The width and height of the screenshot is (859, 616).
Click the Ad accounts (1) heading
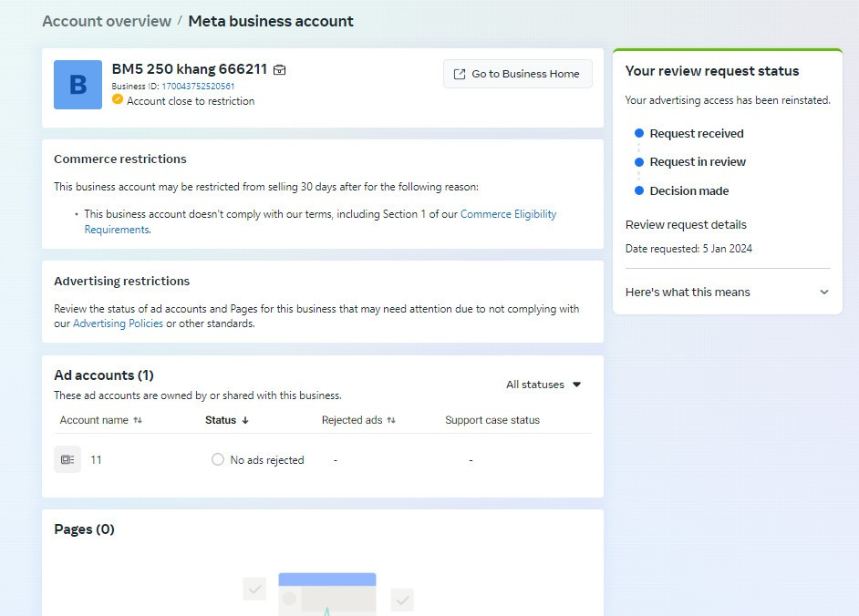click(104, 375)
